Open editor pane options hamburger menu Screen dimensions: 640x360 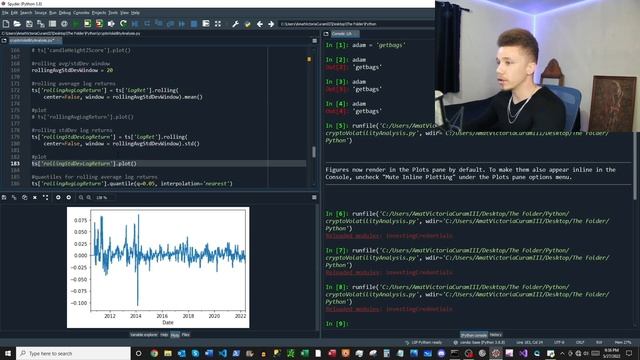(x=314, y=41)
